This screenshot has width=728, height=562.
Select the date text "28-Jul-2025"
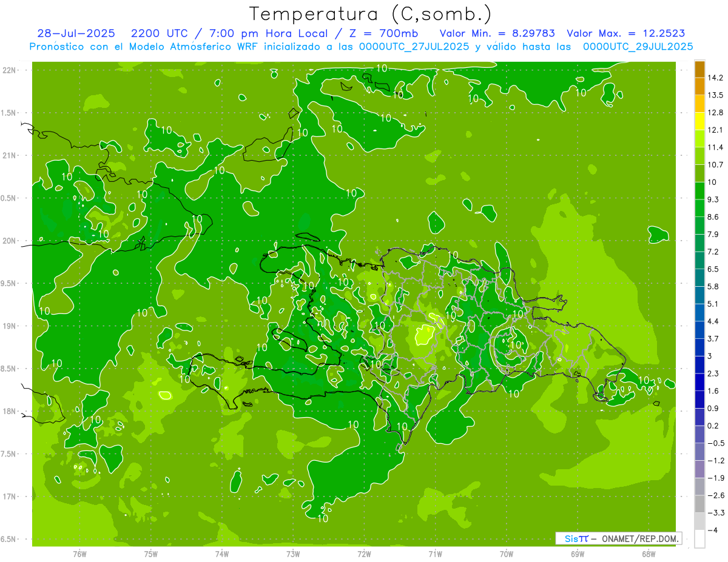tap(77, 33)
